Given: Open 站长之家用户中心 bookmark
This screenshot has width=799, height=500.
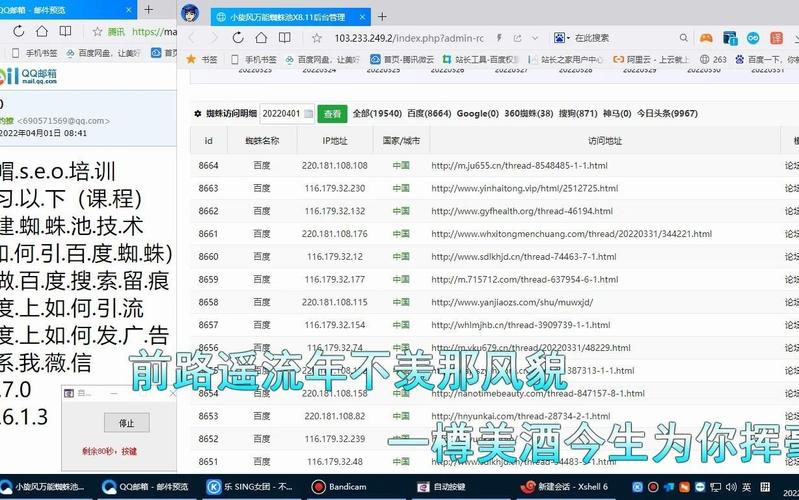Looking at the screenshot, I should [566, 59].
